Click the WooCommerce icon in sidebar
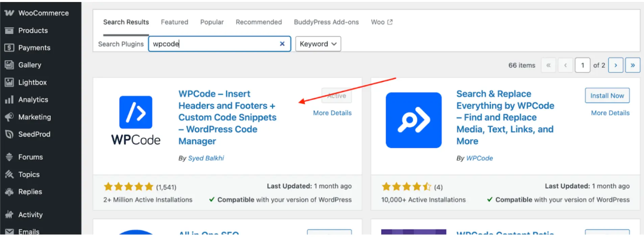 [9, 13]
